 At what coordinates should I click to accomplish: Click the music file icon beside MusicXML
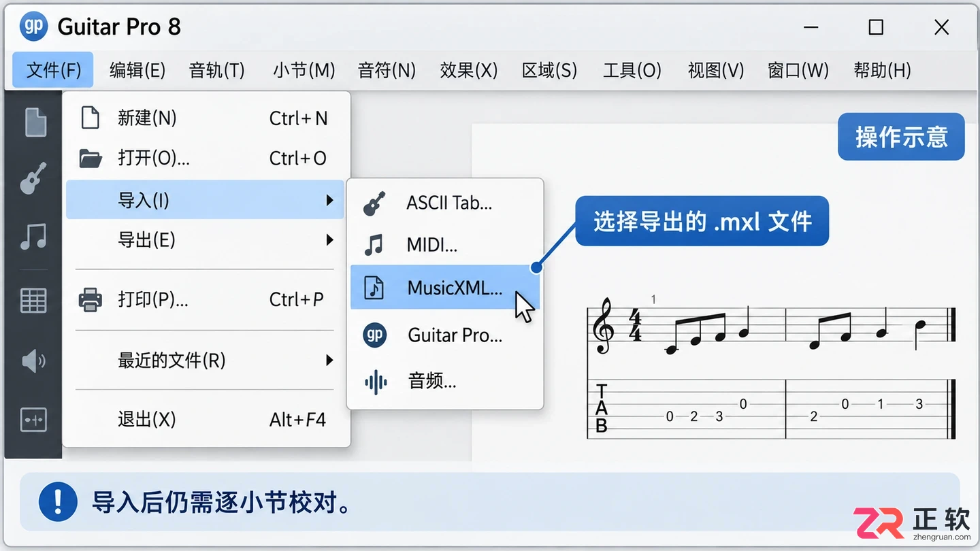374,288
